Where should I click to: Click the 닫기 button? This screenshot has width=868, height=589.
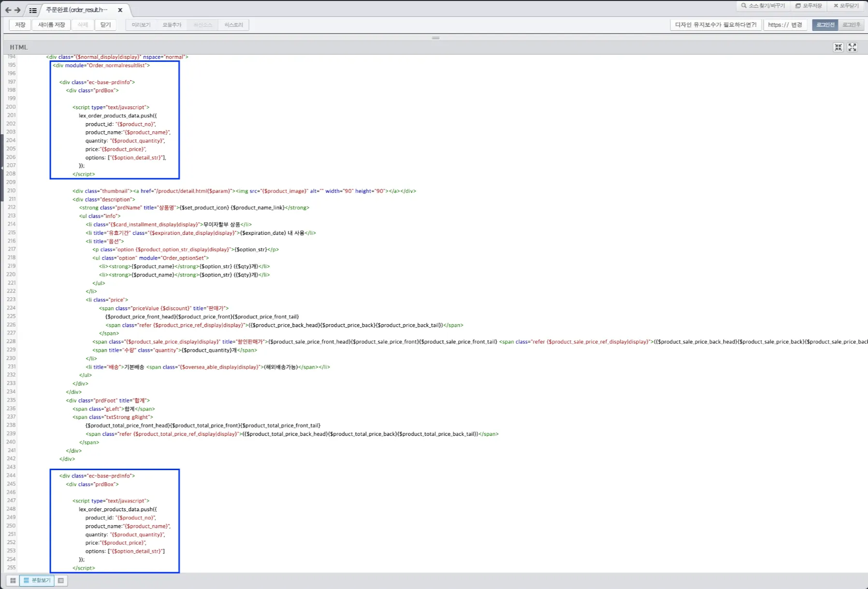105,25
